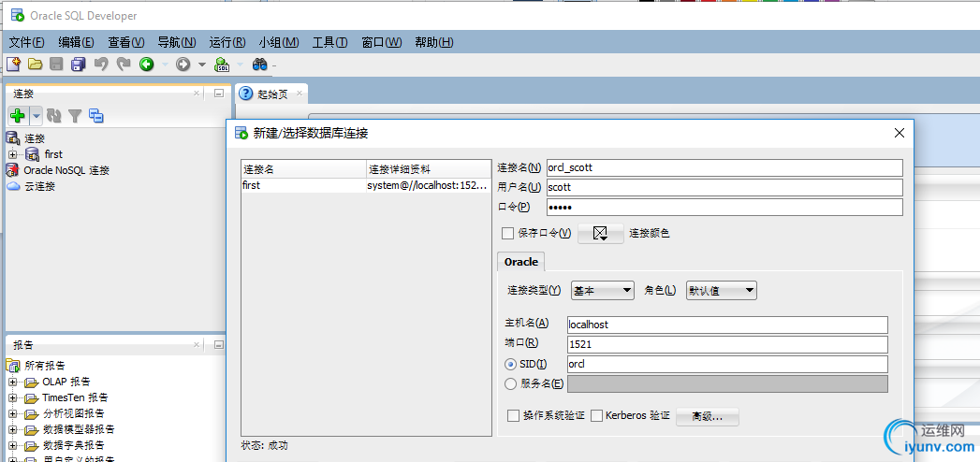The width and height of the screenshot is (980, 462).
Task: Close the 连接 panel with its x
Action: click(197, 93)
